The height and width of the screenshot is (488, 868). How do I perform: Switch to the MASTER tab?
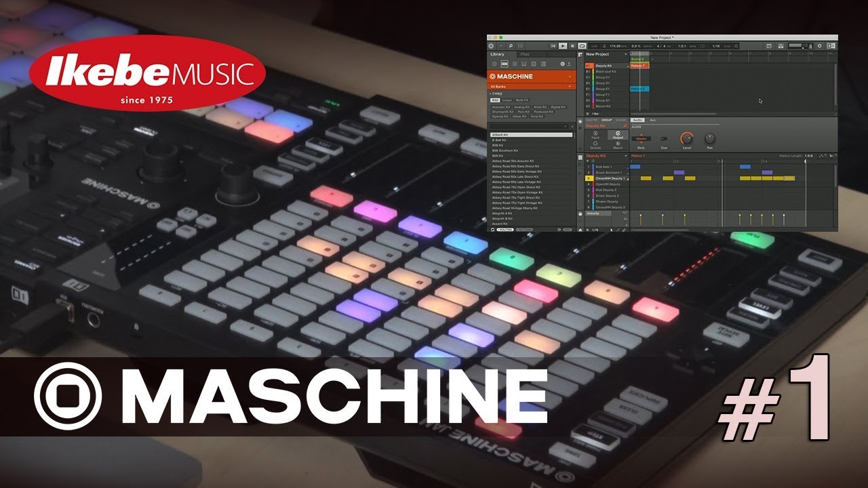[x=591, y=120]
